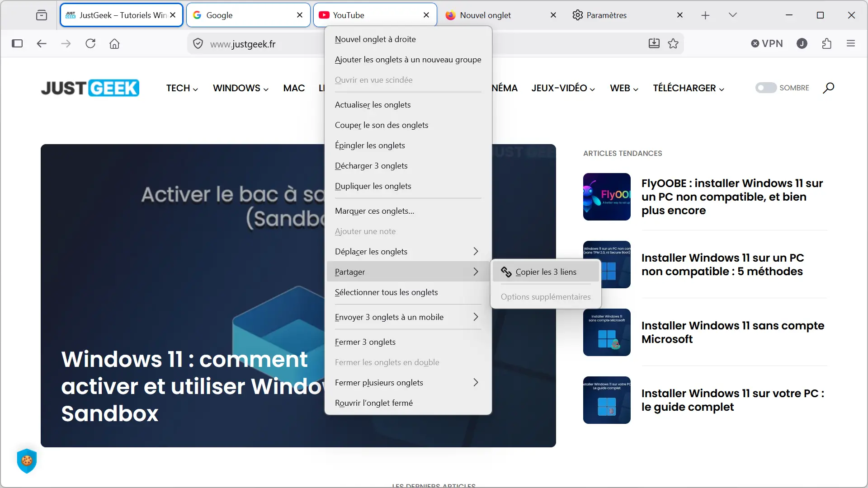Click the JustGeek logo
This screenshot has height=488, width=868.
pyautogui.click(x=90, y=88)
